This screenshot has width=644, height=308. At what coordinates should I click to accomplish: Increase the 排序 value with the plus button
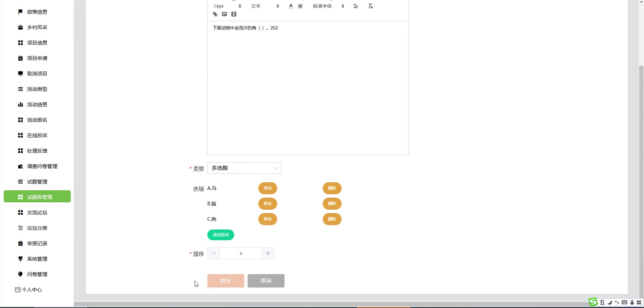click(268, 253)
